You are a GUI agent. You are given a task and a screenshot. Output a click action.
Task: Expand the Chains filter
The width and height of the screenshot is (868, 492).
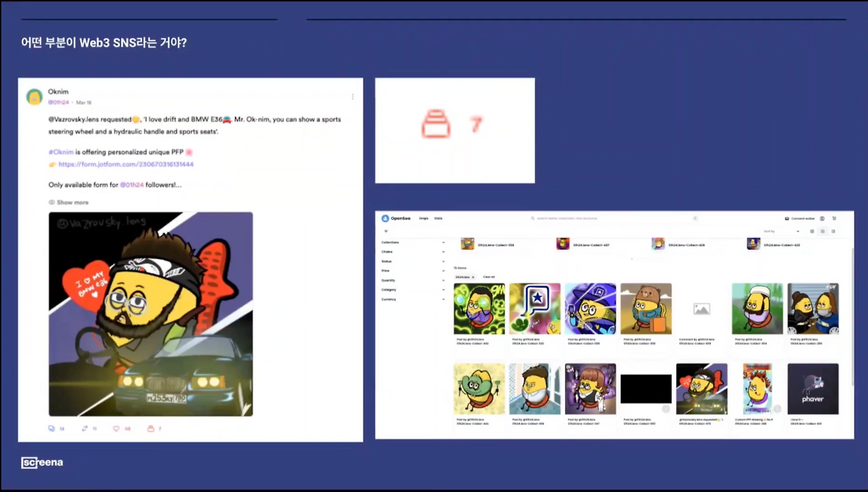[413, 251]
